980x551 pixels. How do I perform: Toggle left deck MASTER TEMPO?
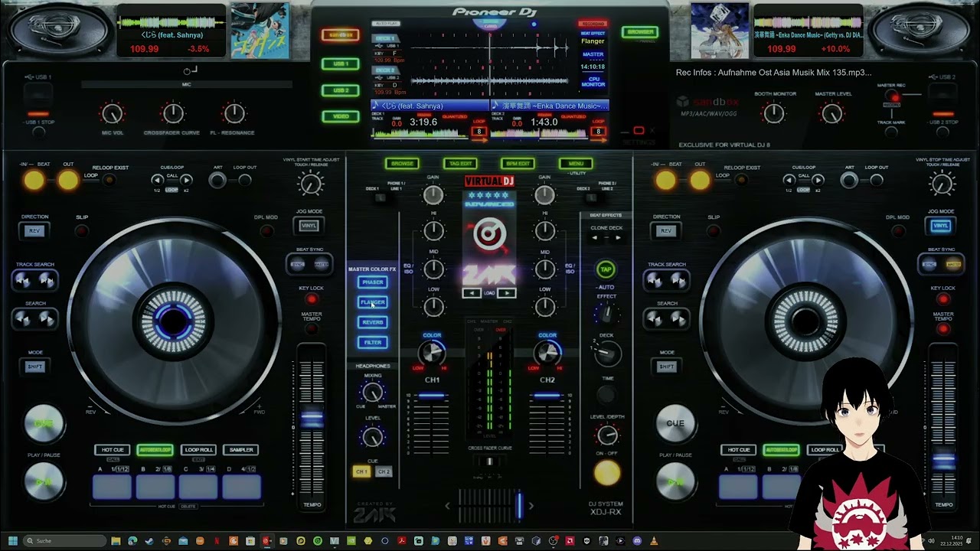click(x=312, y=329)
